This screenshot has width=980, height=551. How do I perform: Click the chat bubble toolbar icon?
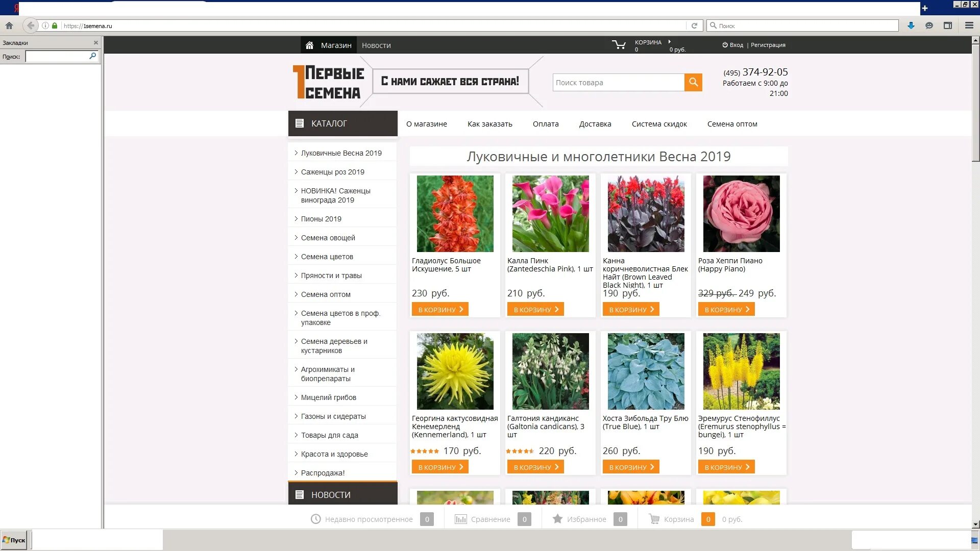coord(929,26)
